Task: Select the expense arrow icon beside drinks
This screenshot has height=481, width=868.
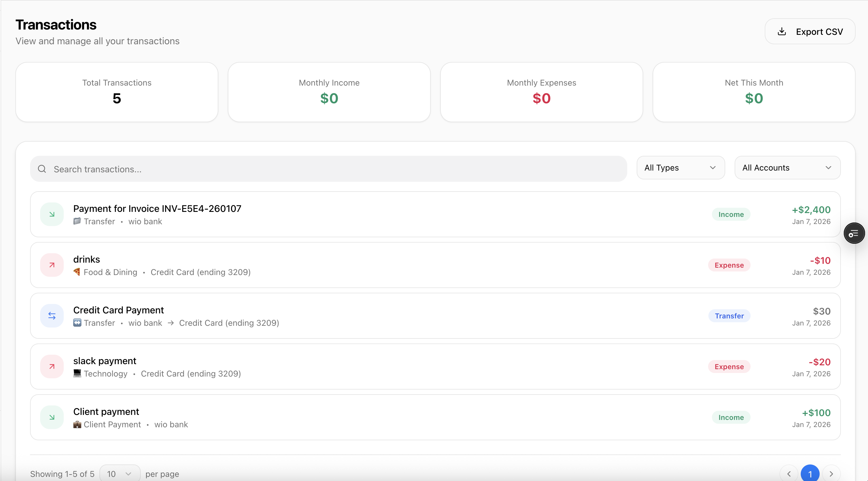Action: coord(51,265)
